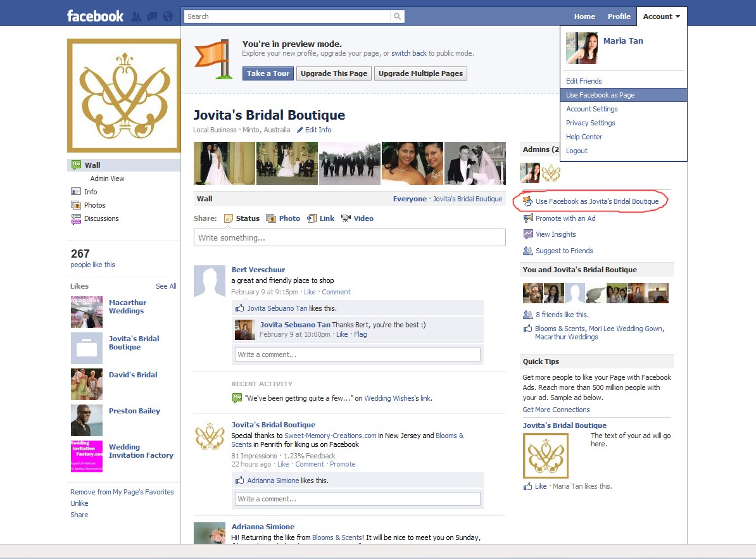
Task: Open Help Center from the menu
Action: click(x=584, y=137)
